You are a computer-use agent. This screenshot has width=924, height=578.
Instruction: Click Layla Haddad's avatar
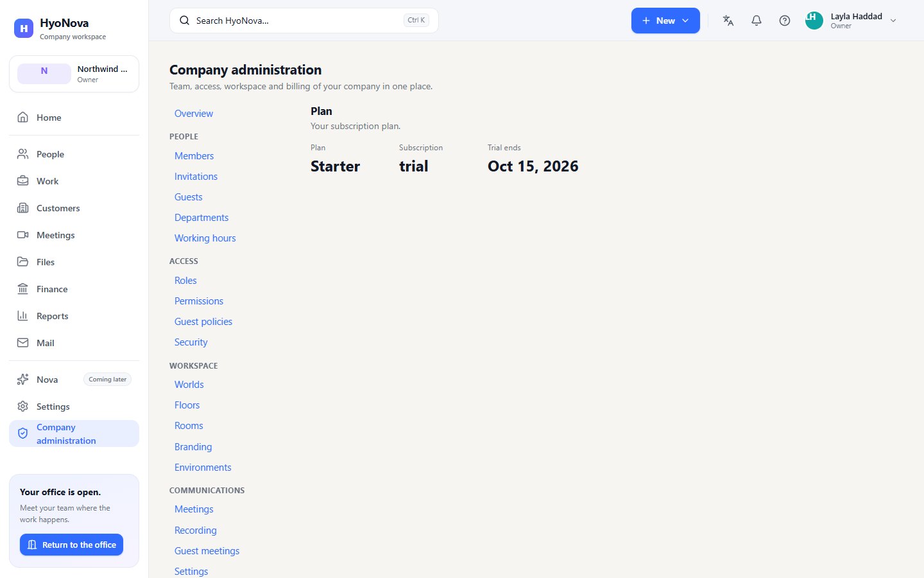(814, 21)
